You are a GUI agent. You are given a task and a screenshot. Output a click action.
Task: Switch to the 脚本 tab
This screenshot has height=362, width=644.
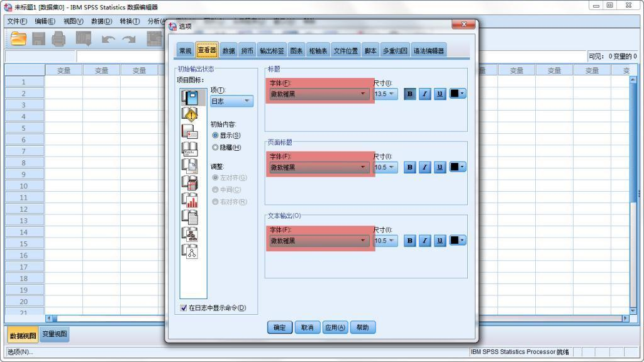[x=370, y=51]
